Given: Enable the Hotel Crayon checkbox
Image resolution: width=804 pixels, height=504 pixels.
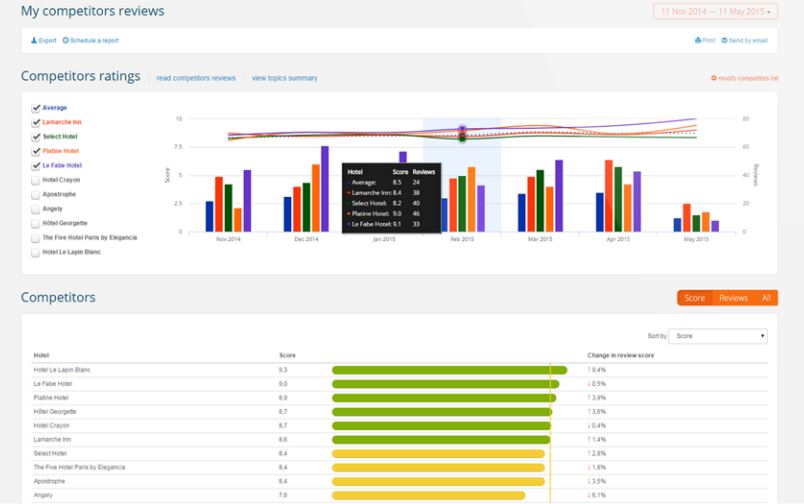Looking at the screenshot, I should (36, 180).
